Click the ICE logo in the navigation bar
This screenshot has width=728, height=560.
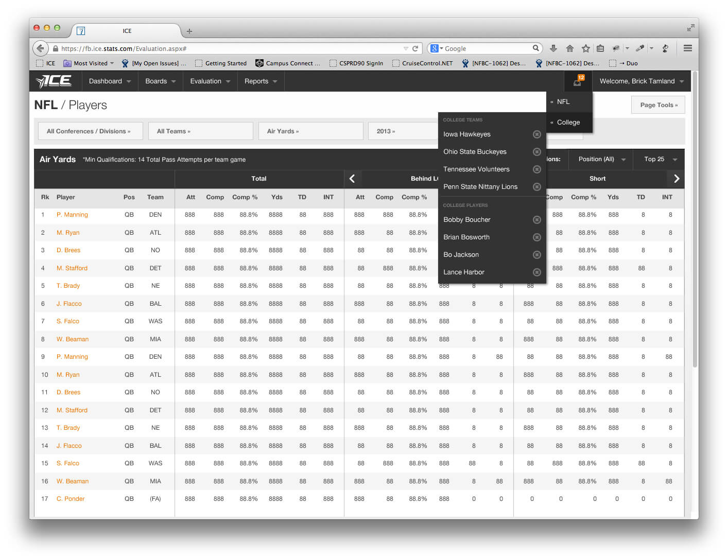(x=54, y=81)
